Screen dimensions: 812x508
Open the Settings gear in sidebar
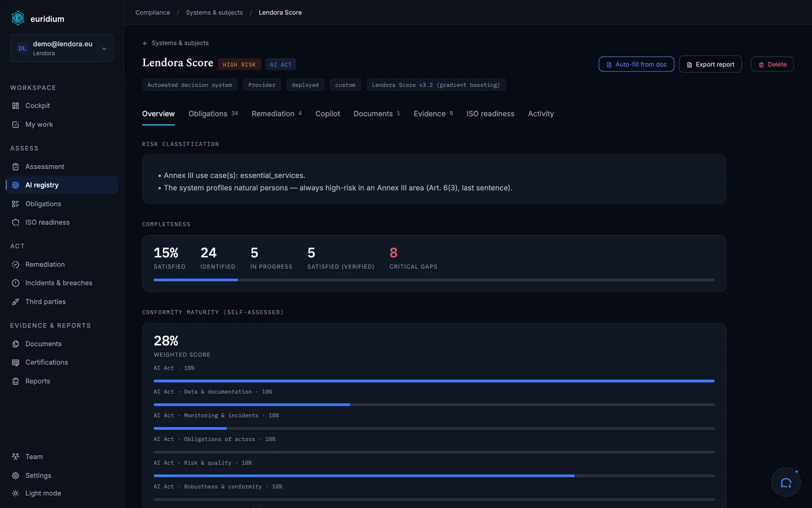[x=15, y=475]
